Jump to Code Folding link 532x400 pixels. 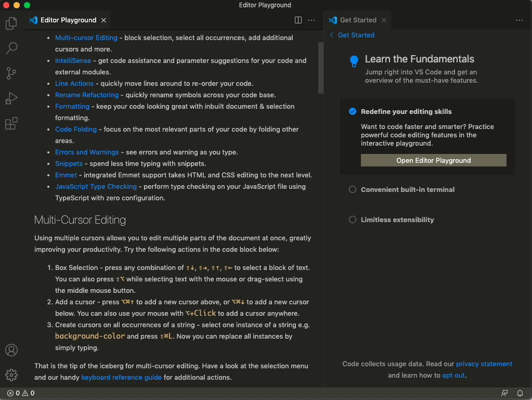coord(75,130)
